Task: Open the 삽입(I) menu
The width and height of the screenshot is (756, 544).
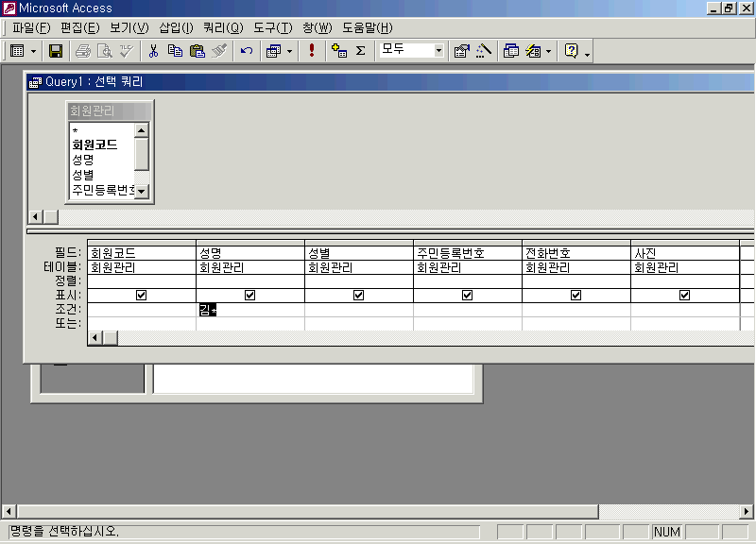Action: 176,28
